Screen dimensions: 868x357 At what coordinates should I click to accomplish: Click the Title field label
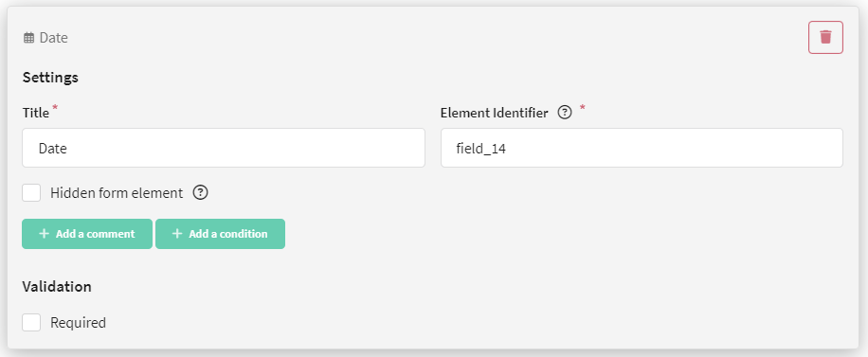pos(36,113)
